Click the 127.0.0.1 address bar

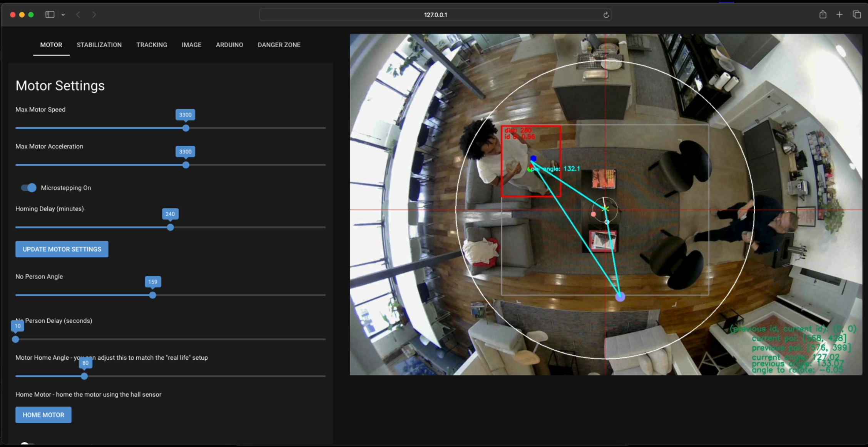pos(435,15)
